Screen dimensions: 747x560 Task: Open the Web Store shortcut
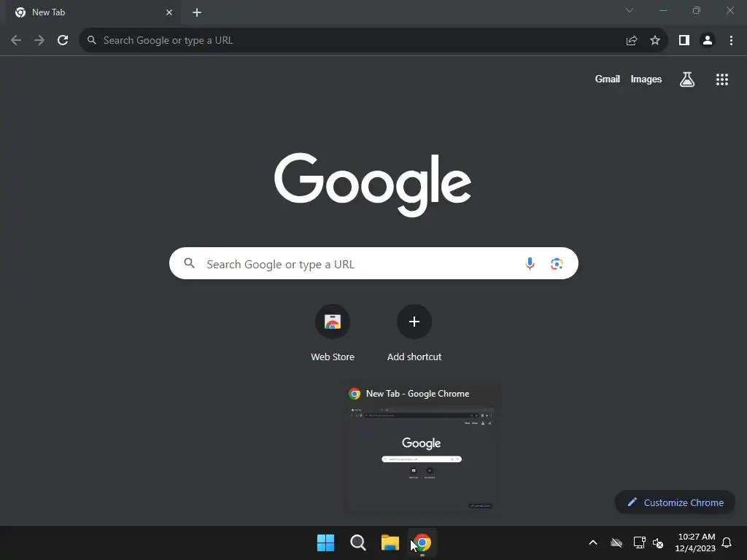point(333,333)
